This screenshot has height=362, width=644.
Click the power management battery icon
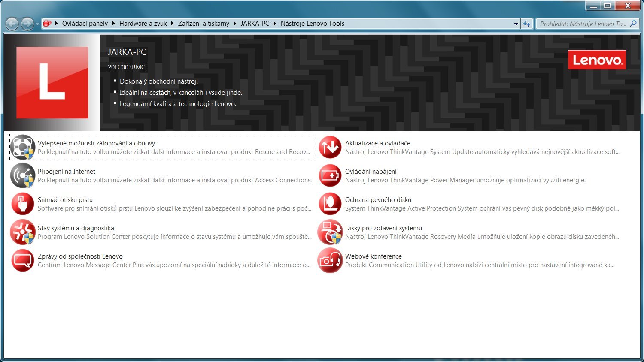click(x=330, y=175)
